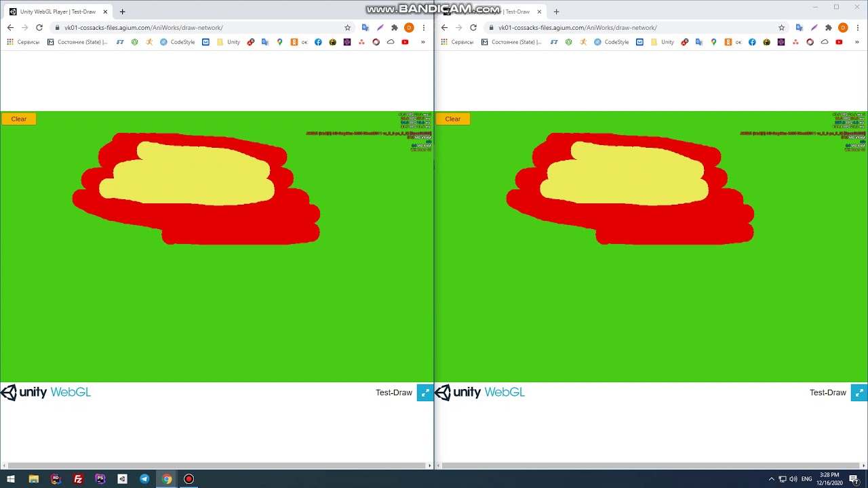Open the Unity bookmark folder in left window
The height and width of the screenshot is (488, 868).
229,42
